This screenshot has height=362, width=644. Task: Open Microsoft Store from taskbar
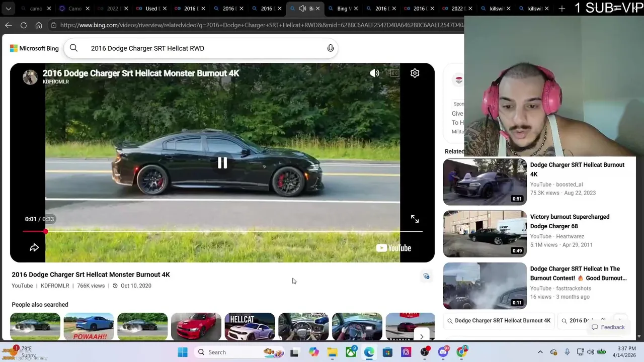coord(387,352)
